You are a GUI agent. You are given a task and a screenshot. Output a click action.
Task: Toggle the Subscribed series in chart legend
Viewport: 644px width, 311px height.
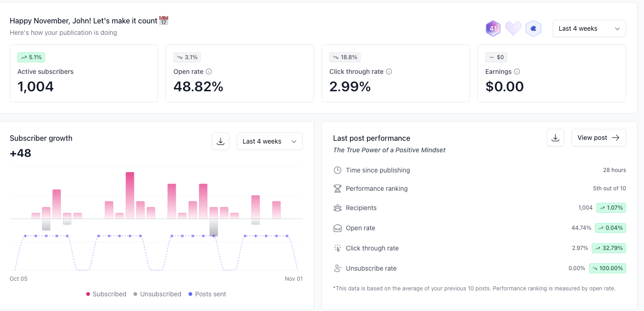coord(106,294)
